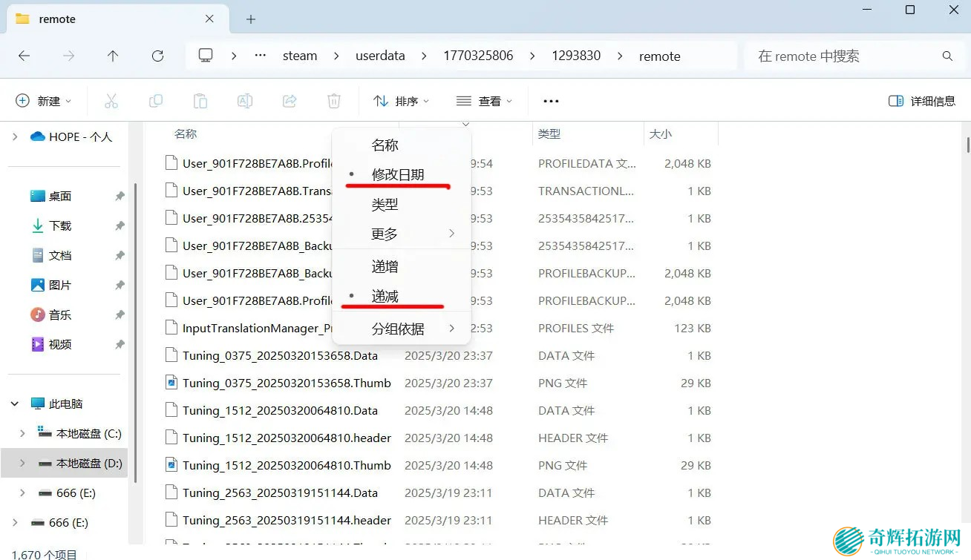The image size is (971, 560).
Task: Sort by 修改日期 in the menu
Action: click(x=397, y=174)
